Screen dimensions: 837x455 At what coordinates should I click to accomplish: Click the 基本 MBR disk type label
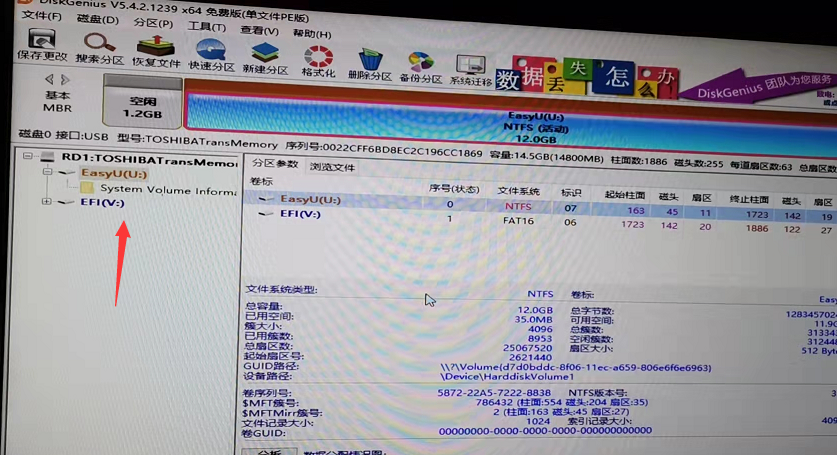[57, 101]
